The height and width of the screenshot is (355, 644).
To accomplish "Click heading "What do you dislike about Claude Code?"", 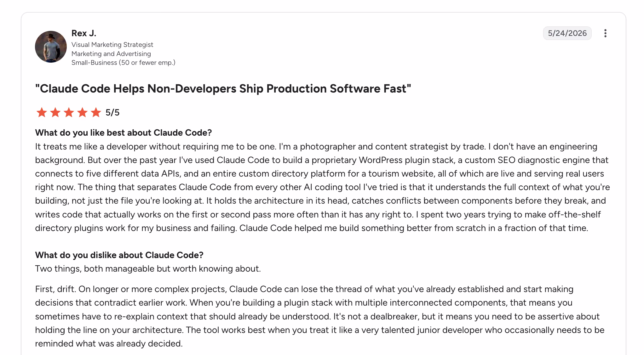I will 119,255.
